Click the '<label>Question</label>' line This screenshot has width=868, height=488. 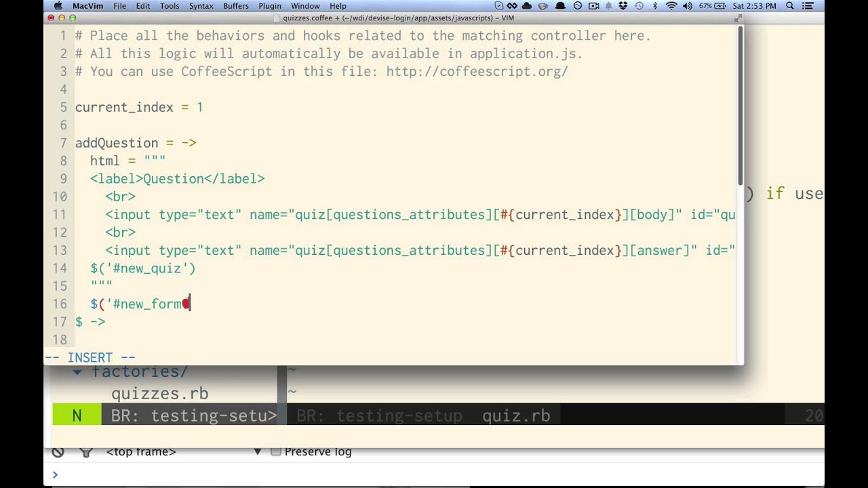click(x=177, y=179)
